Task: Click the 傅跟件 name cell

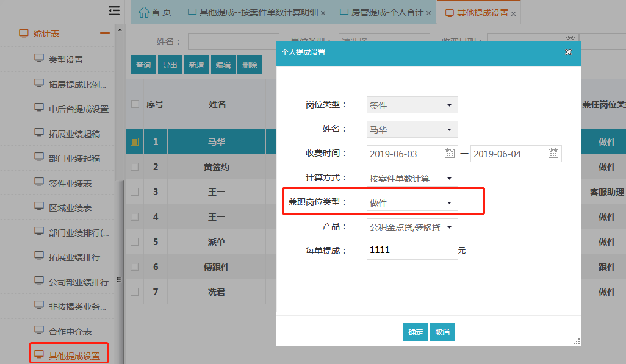Action: point(217,267)
